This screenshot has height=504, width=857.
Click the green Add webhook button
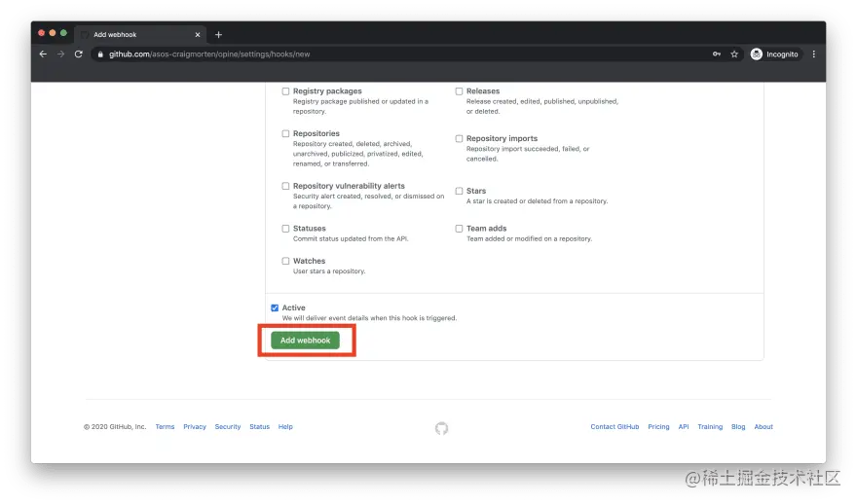click(x=305, y=341)
